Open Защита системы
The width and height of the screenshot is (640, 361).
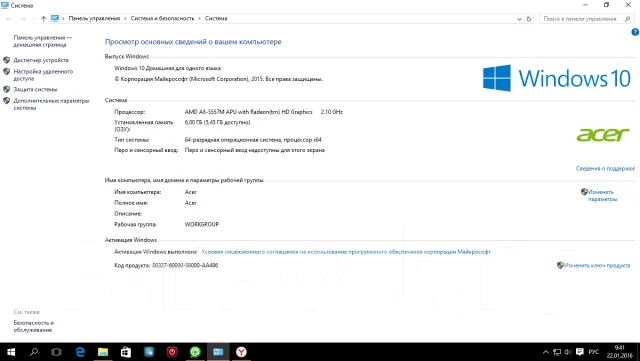tap(35, 89)
